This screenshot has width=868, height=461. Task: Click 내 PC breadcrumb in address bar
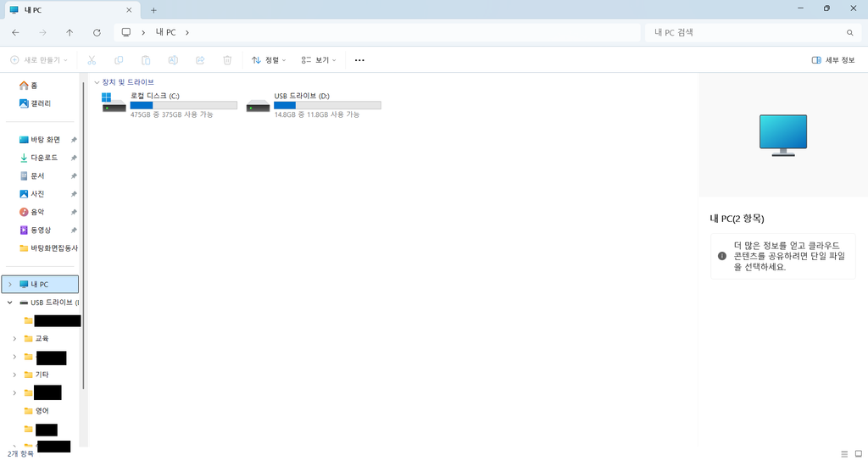click(165, 33)
